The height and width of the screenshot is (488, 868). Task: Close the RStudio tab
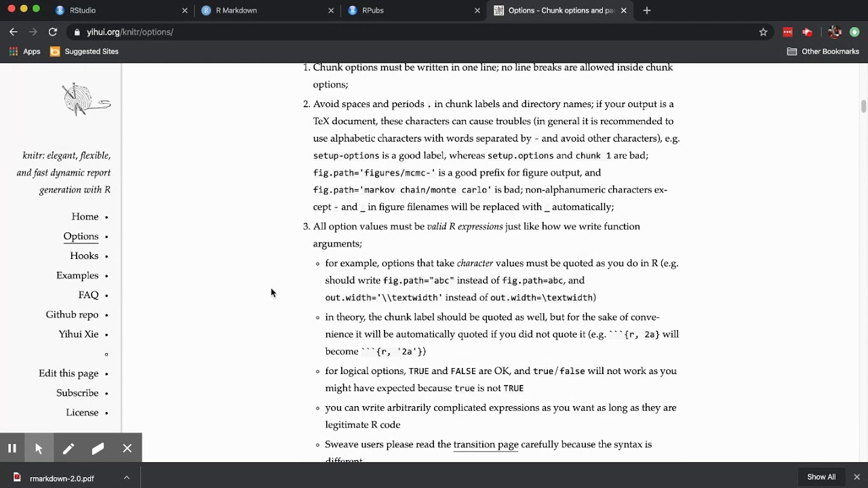point(184,10)
